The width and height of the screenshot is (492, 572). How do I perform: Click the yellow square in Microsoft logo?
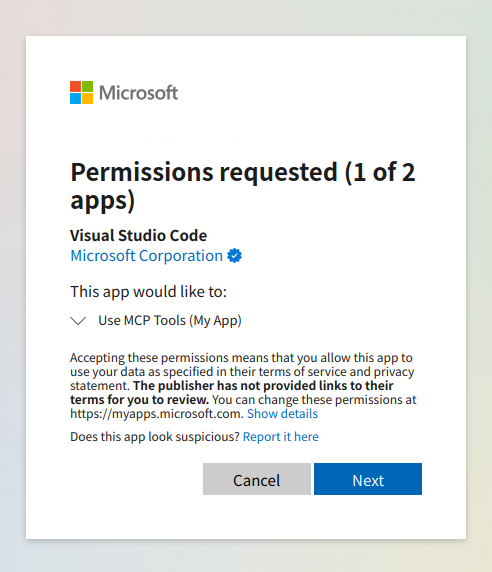point(87,98)
